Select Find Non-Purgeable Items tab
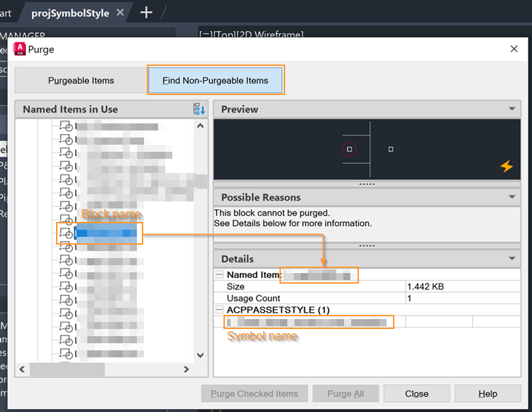532x412 pixels. click(x=216, y=80)
